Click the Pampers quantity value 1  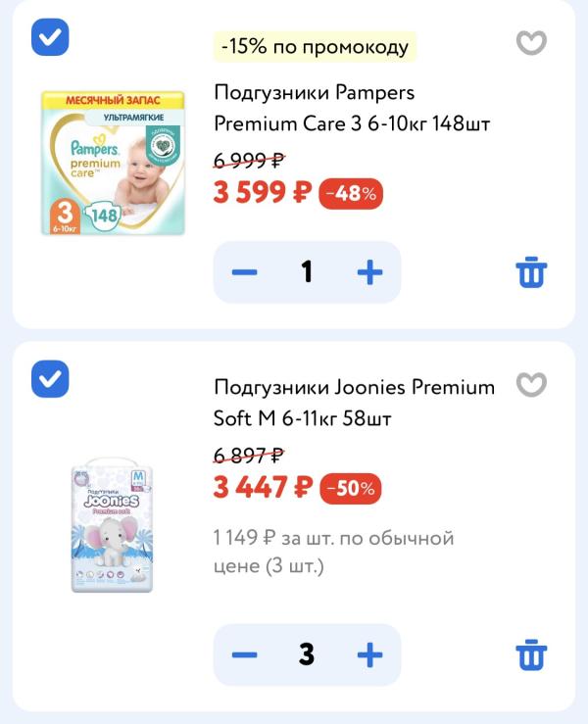[x=307, y=272]
